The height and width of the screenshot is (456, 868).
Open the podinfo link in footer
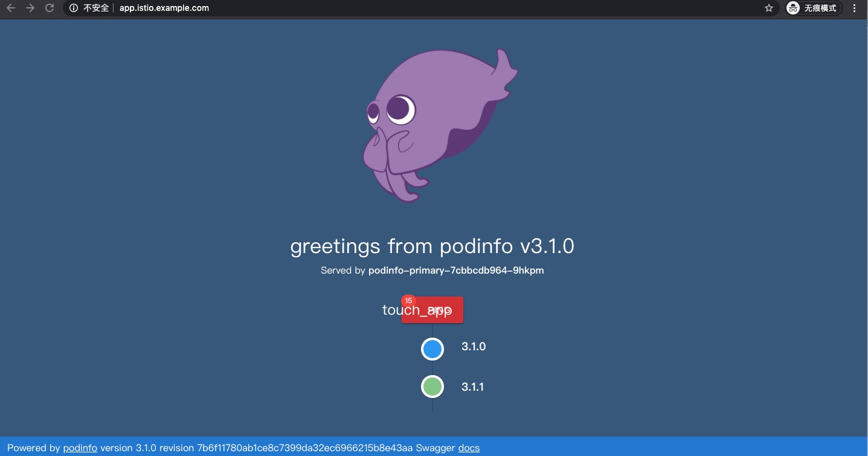(80, 448)
